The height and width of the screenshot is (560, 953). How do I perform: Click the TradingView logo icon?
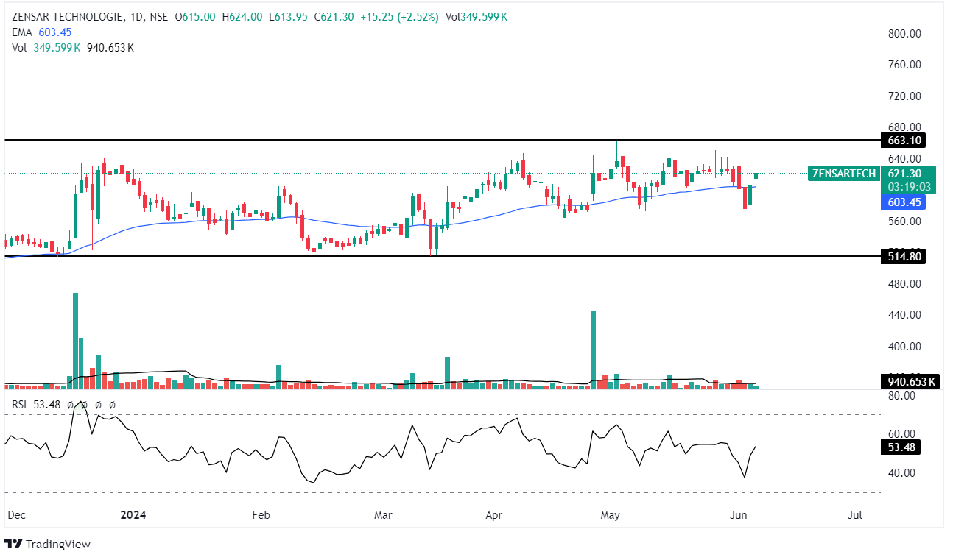13,544
